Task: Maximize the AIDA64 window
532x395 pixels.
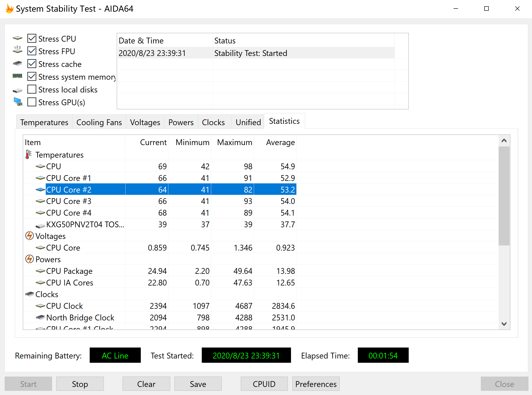Action: pyautogui.click(x=486, y=9)
